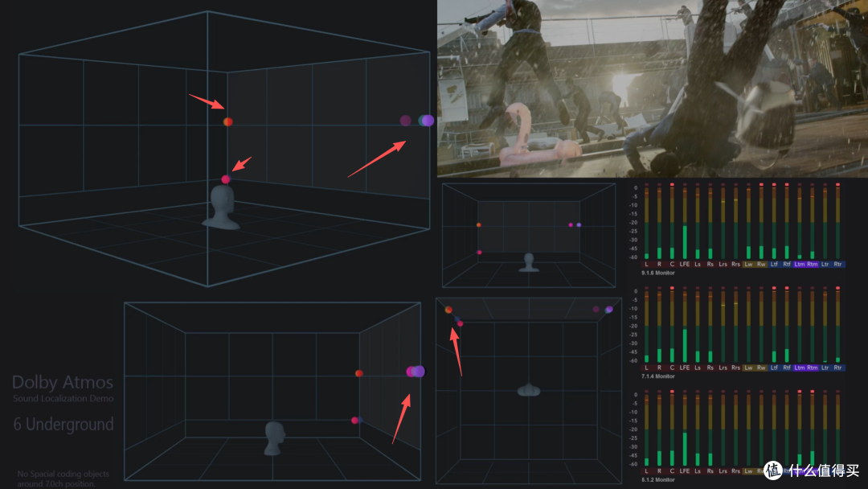Click the '5.1.2 Monitor' label
The image size is (868, 489).
[657, 480]
